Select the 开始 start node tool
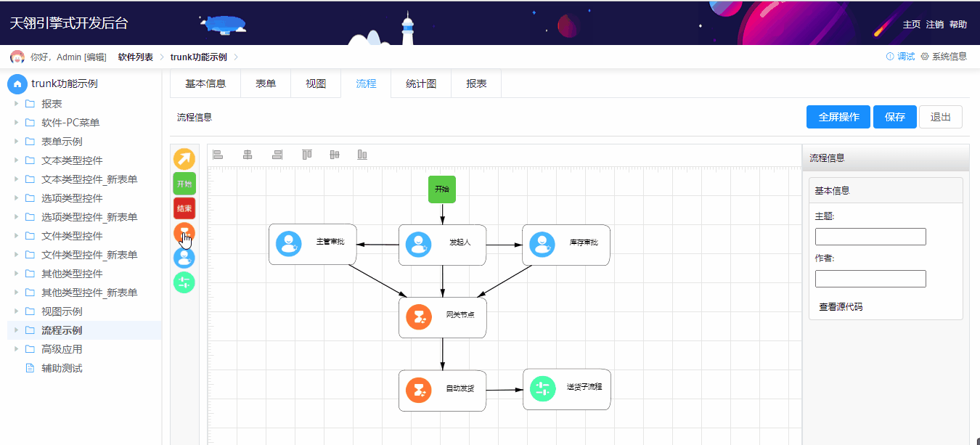 pyautogui.click(x=184, y=184)
